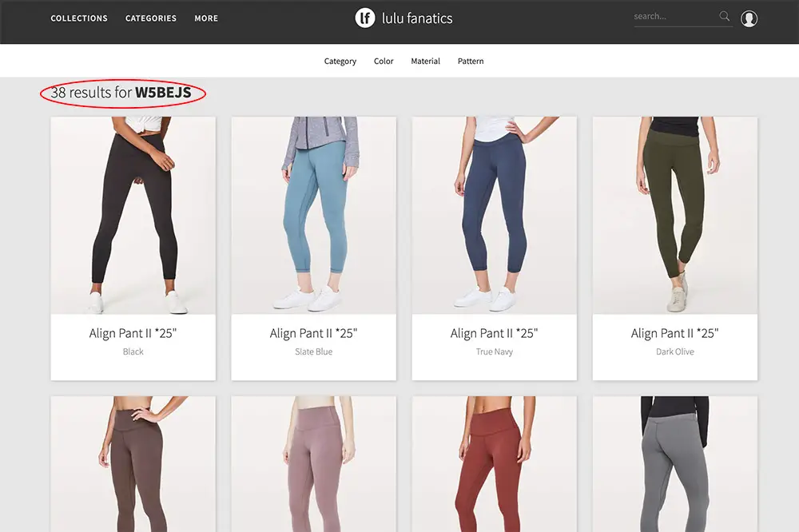Open the brown leggings product photo
Viewport: 799px width, 532px height.
(133, 464)
